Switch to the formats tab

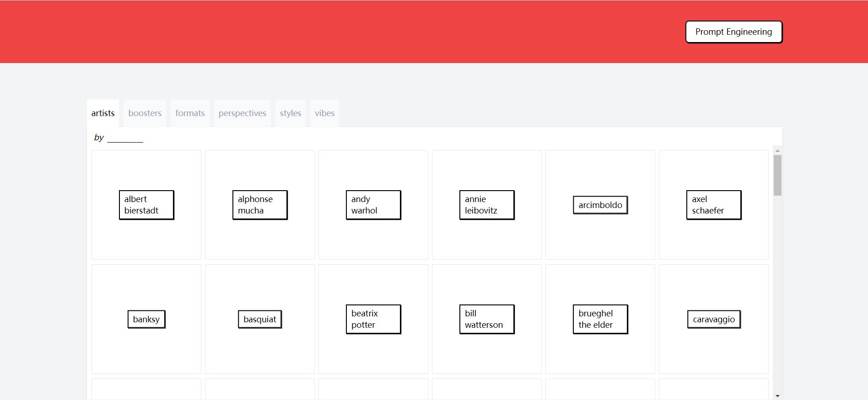pyautogui.click(x=190, y=113)
